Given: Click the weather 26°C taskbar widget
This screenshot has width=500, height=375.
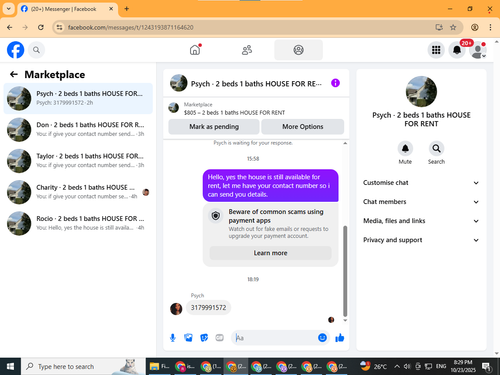Looking at the screenshot, I should point(373,366).
